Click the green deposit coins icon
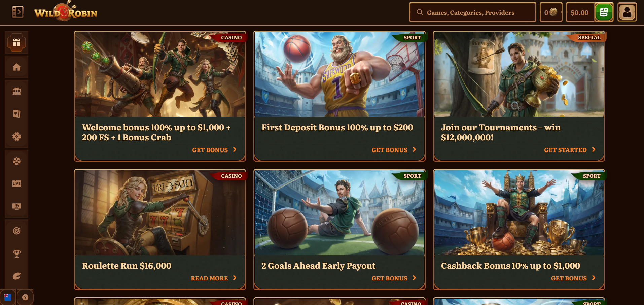Screen dimensions: 644x305 click(x=604, y=12)
